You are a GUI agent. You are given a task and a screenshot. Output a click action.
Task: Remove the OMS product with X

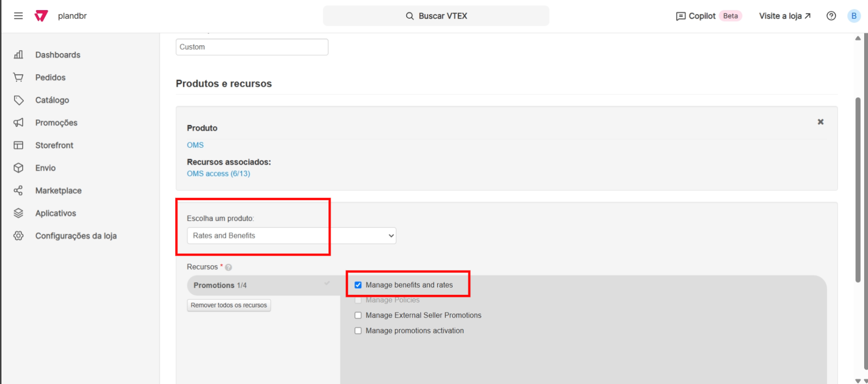pyautogui.click(x=821, y=122)
